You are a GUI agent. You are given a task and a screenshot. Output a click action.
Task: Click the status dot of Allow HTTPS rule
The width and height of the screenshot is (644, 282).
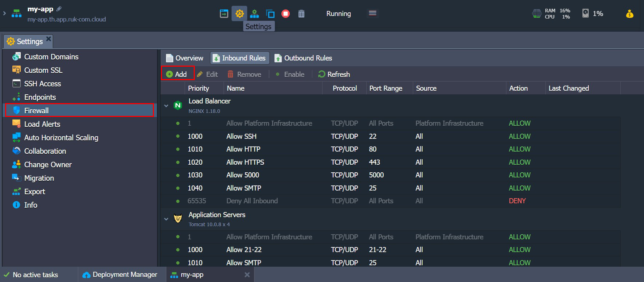(178, 162)
